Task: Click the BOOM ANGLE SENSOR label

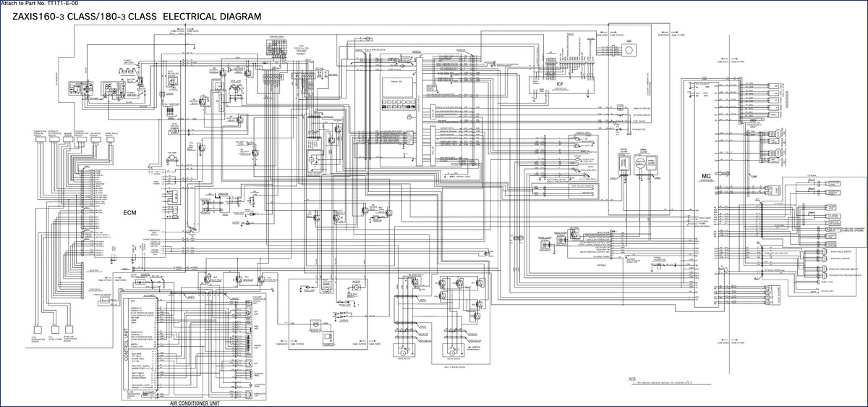Action: [841, 251]
